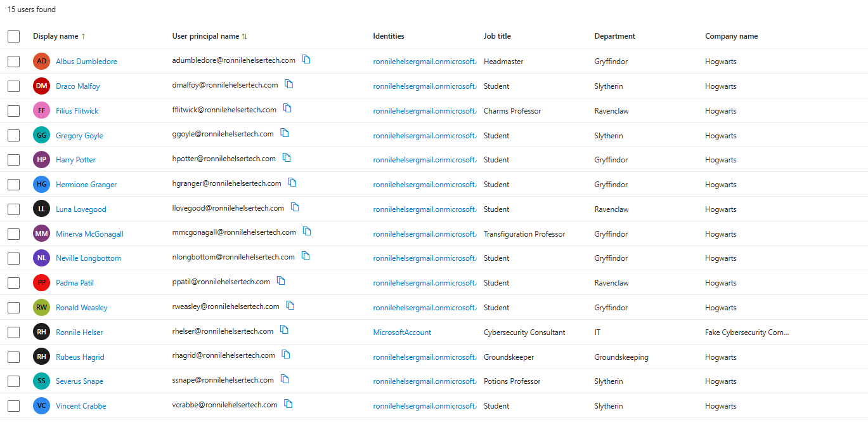Click the 15 users found text
Viewport: 868px width, 427px height.
(x=32, y=10)
